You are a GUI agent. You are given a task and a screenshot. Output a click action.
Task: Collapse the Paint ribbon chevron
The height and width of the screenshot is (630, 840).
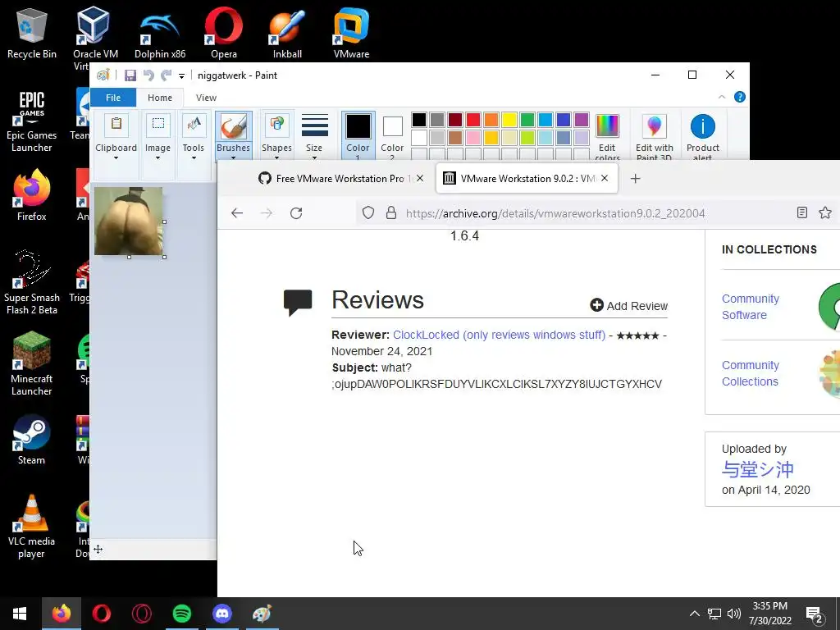(x=722, y=97)
